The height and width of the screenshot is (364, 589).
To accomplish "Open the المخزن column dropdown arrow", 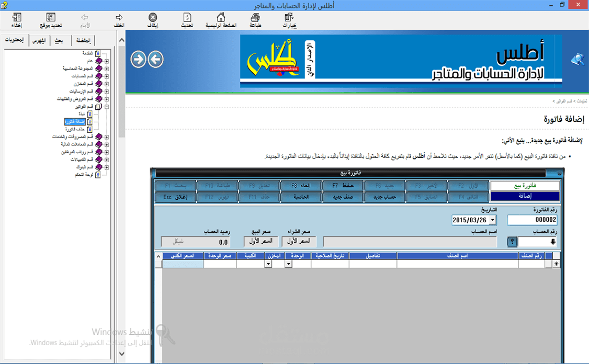I will point(268,264).
